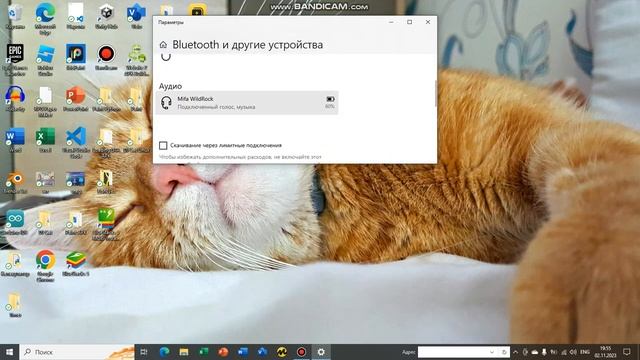Open the Windows Start menu
640x360 pixels.
[9, 352]
